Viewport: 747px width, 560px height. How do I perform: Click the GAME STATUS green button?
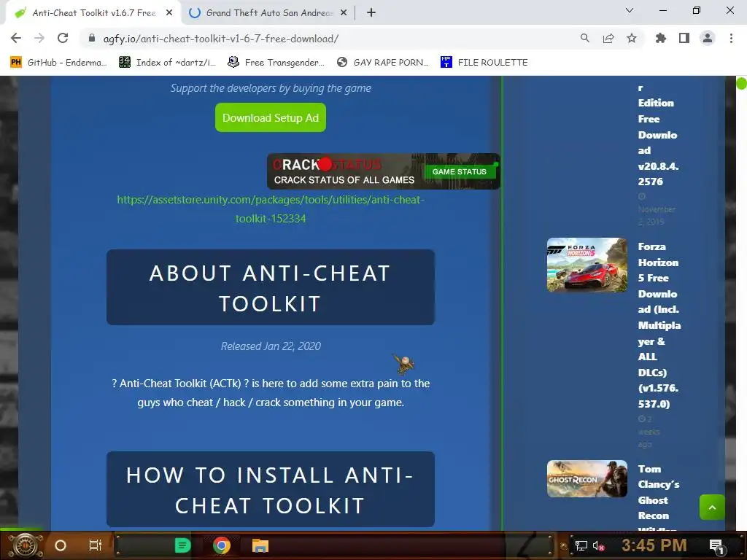(x=460, y=171)
